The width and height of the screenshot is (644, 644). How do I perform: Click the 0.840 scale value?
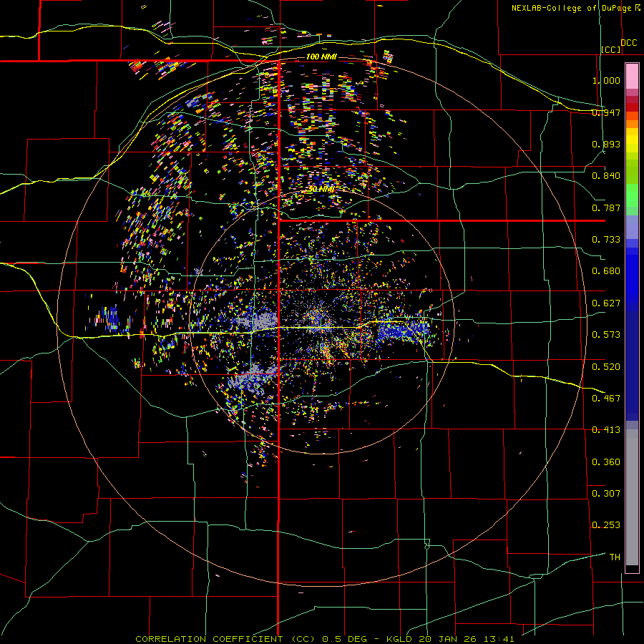click(606, 176)
